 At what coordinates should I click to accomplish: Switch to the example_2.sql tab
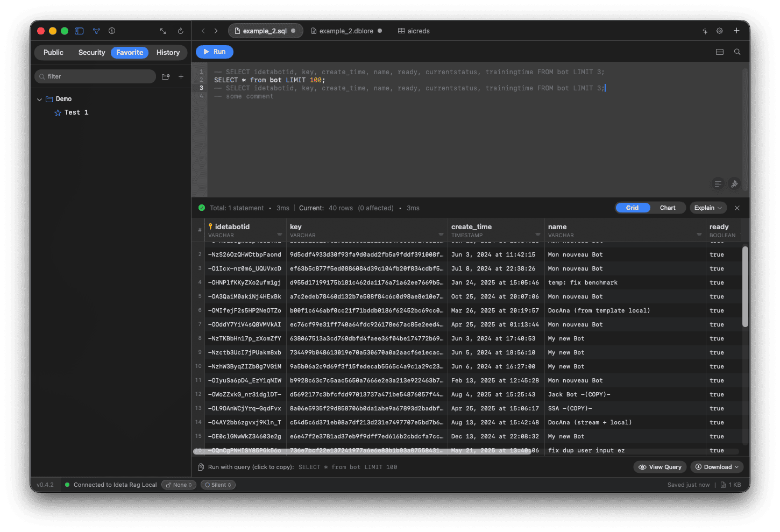point(265,31)
